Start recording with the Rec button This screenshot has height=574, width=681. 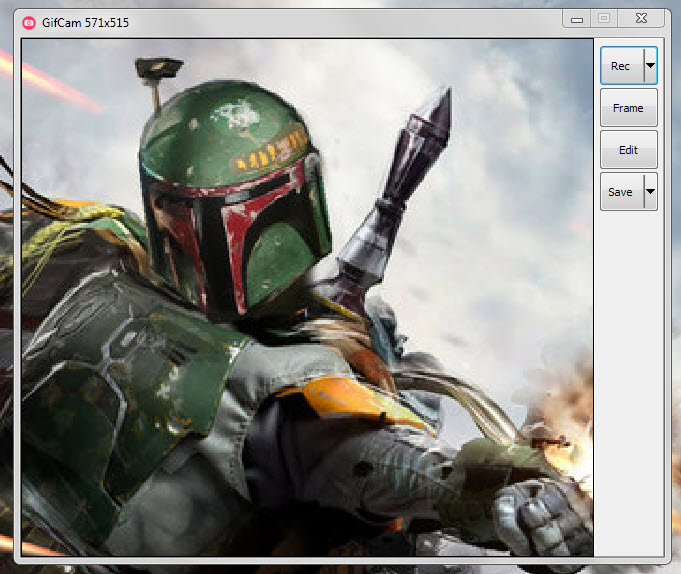click(x=622, y=66)
